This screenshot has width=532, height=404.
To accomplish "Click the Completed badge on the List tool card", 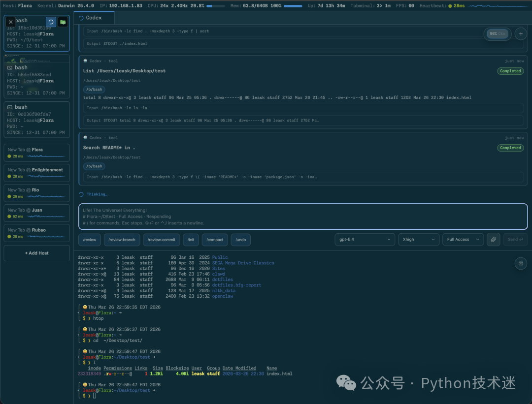I will tap(510, 71).
